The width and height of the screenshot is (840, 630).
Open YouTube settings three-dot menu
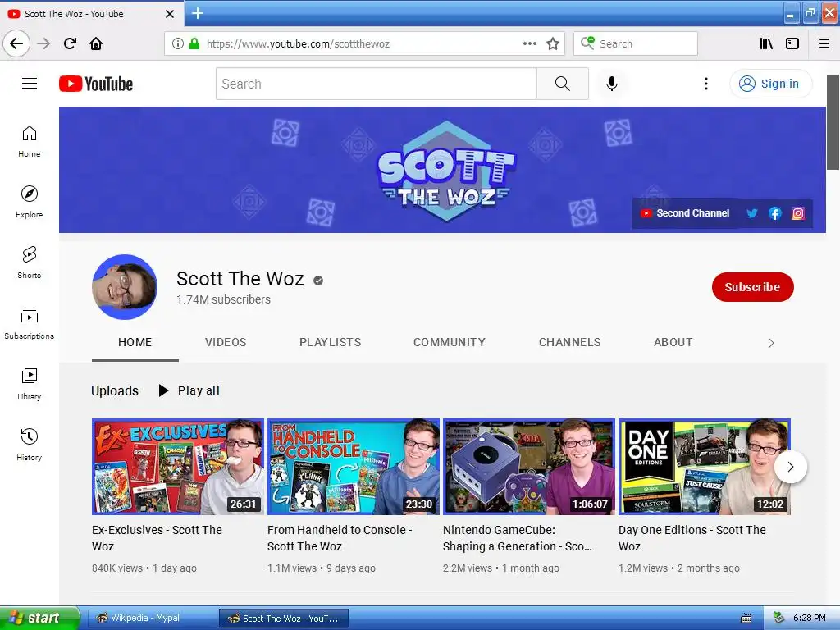[706, 84]
